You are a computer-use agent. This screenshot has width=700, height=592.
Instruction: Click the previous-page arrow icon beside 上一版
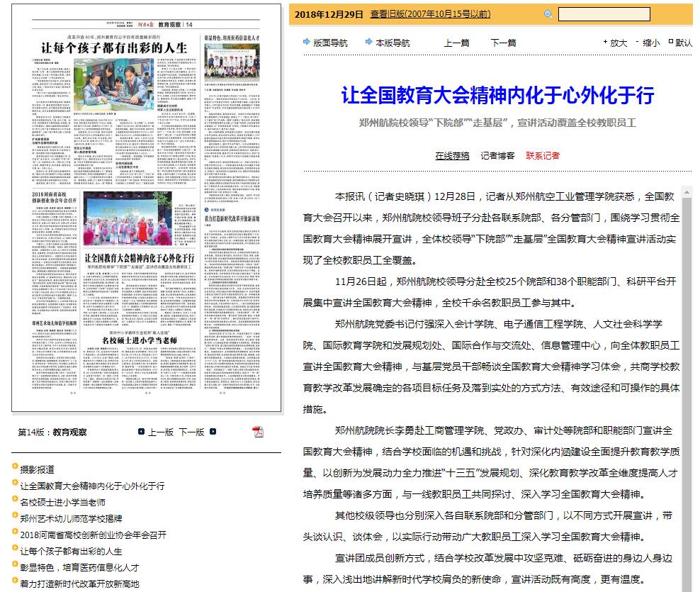click(141, 432)
